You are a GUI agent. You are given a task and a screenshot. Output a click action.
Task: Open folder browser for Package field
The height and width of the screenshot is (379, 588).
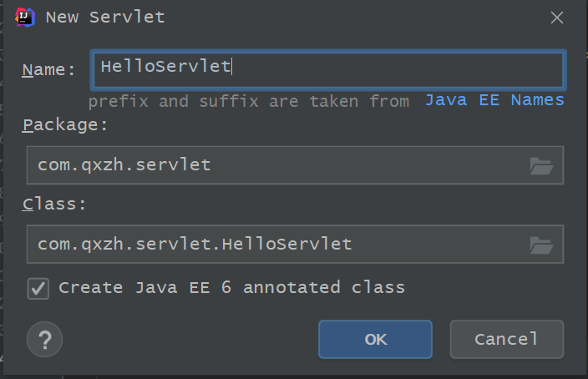(541, 166)
